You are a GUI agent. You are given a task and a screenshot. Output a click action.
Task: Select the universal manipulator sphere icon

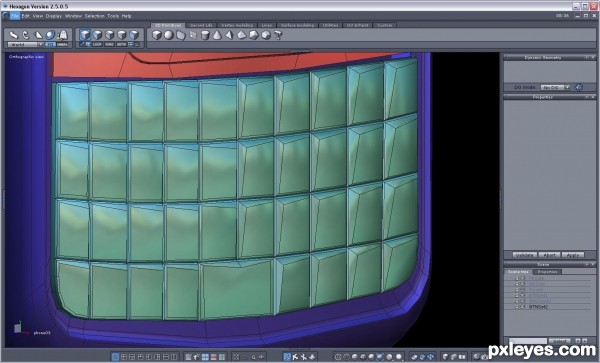tap(50, 35)
